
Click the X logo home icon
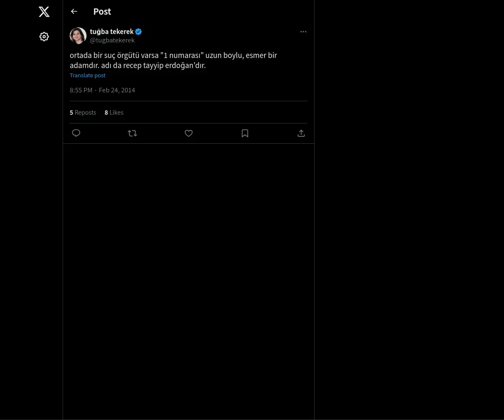tap(44, 12)
